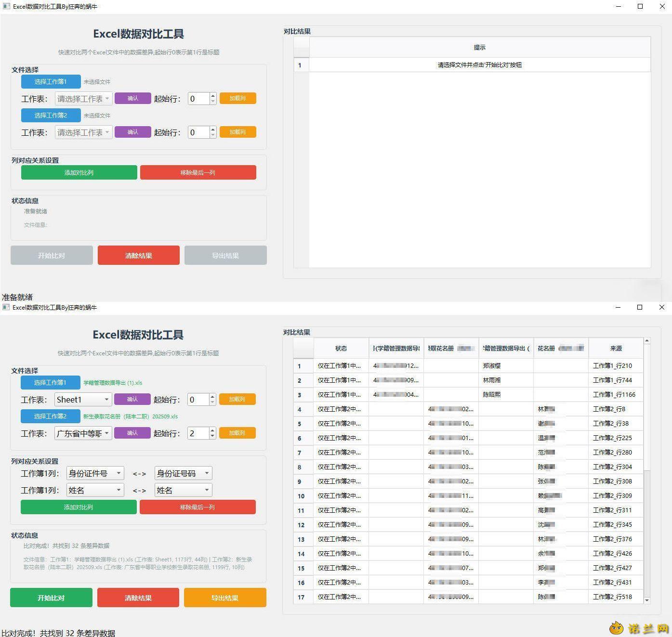Click 加载列 in the Sheet1 row

click(237, 399)
